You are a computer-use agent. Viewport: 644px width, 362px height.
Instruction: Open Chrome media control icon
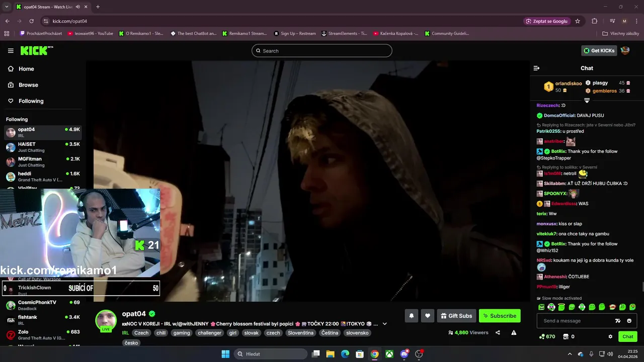click(612, 21)
